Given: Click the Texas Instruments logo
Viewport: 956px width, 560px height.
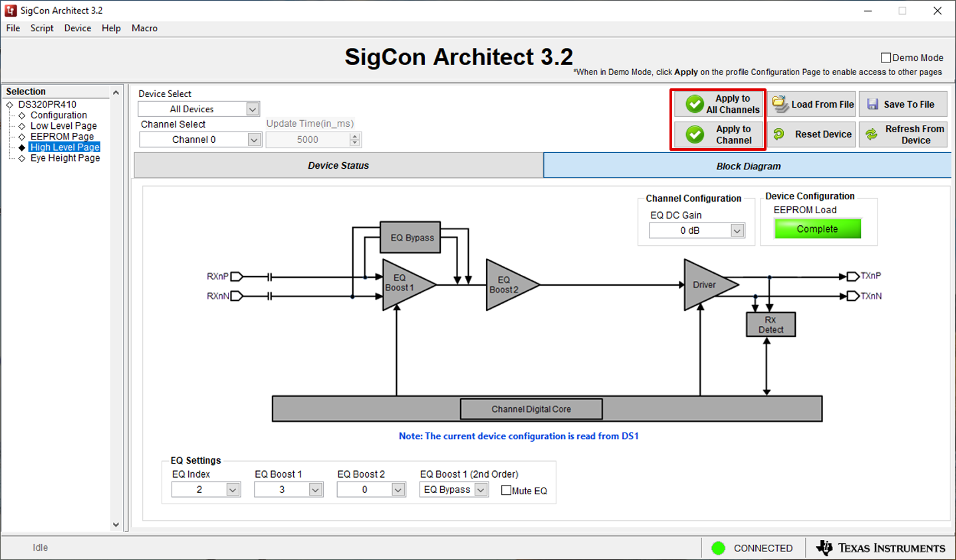Looking at the screenshot, I should pos(881,548).
